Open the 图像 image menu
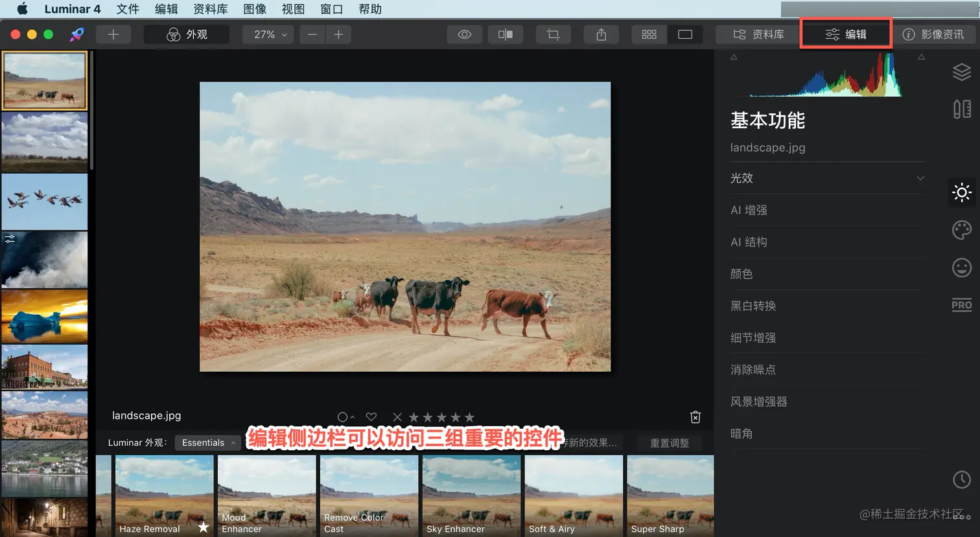Screen dimensions: 980x537 [x=255, y=9]
